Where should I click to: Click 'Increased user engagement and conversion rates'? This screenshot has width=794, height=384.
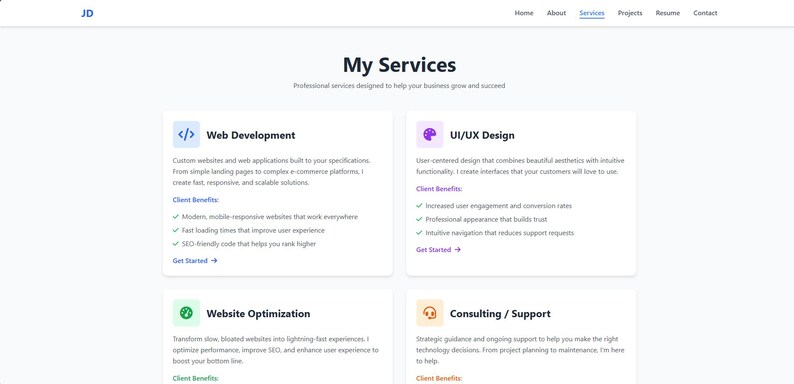[x=498, y=206]
